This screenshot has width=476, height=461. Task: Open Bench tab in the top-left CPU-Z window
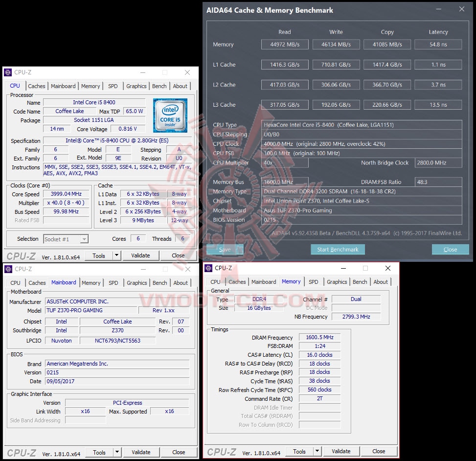coord(159,86)
